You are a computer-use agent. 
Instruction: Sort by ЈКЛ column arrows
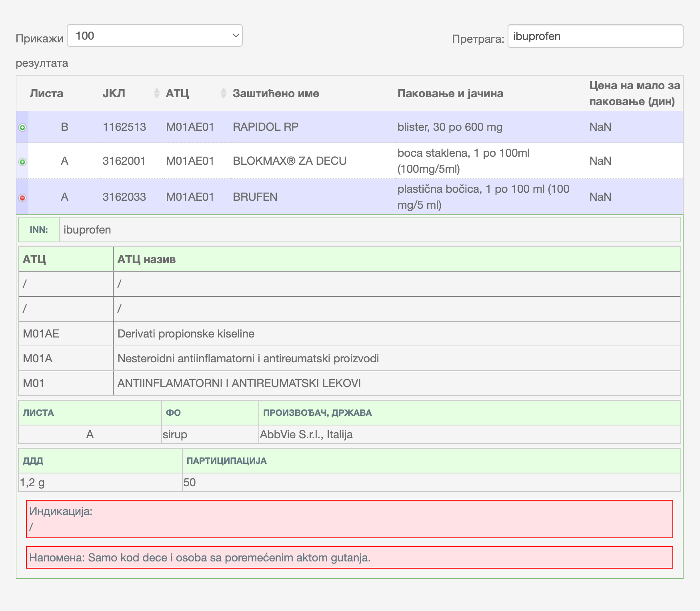[x=157, y=93]
